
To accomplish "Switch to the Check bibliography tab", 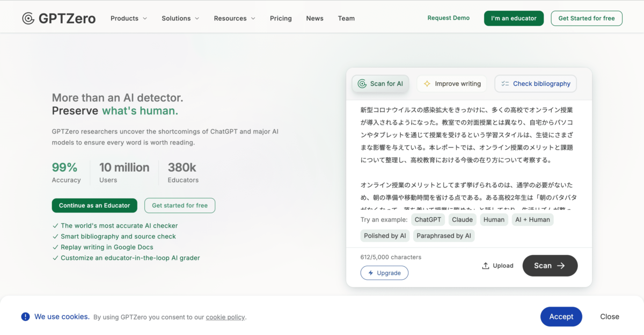I will coord(536,84).
